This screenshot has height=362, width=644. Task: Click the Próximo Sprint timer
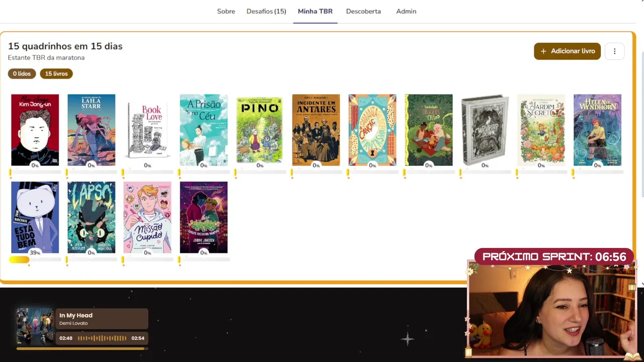pyautogui.click(x=554, y=257)
